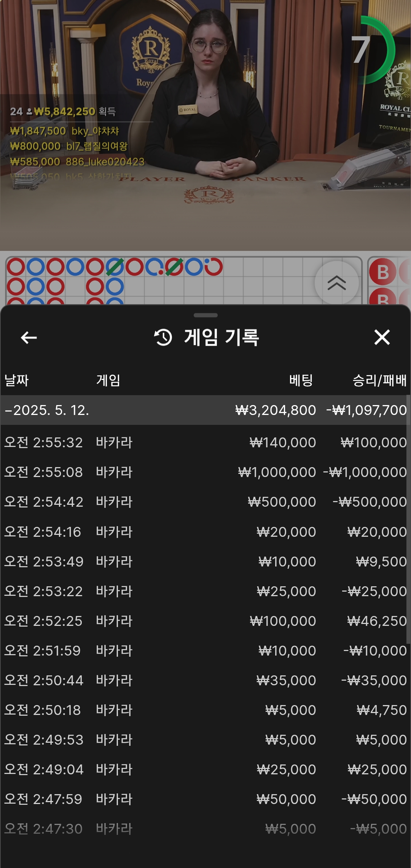The height and width of the screenshot is (868, 411).
Task: Click the ₩3,204,800 daily bet total
Action: click(x=276, y=410)
